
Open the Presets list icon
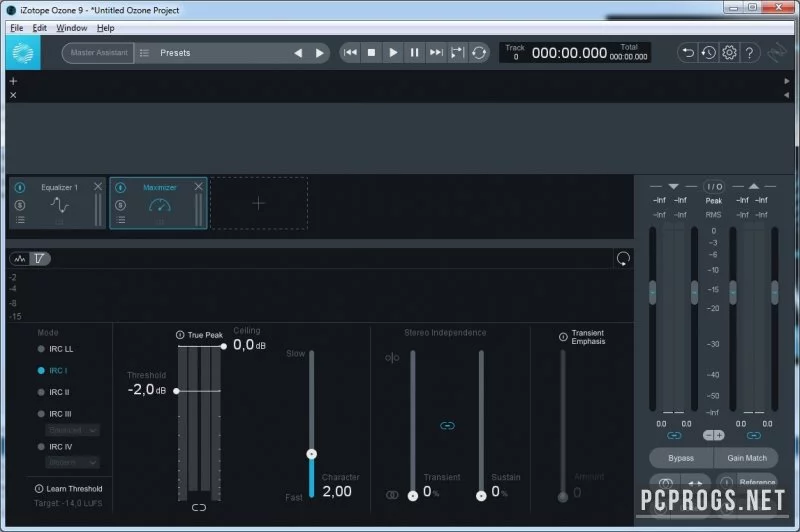click(x=144, y=53)
